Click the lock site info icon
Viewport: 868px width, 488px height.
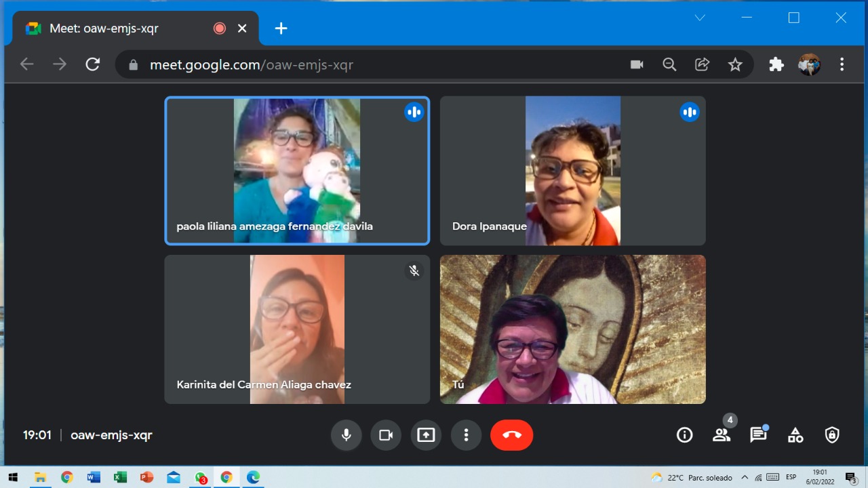[134, 65]
